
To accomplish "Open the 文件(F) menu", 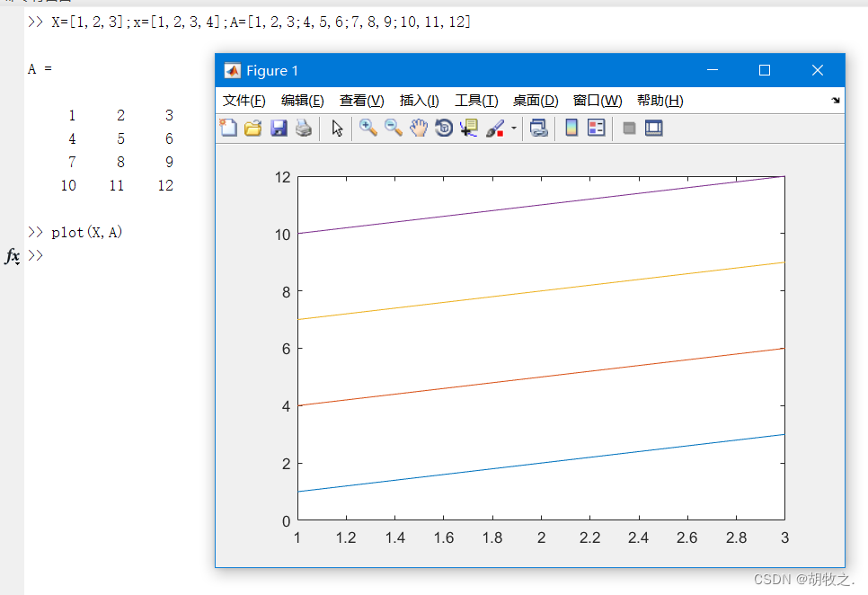I will click(244, 101).
